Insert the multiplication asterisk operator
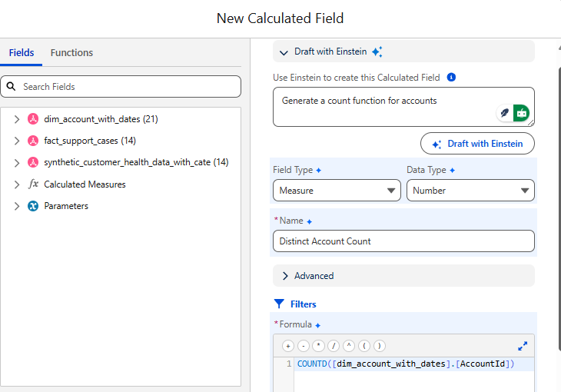 pos(318,346)
